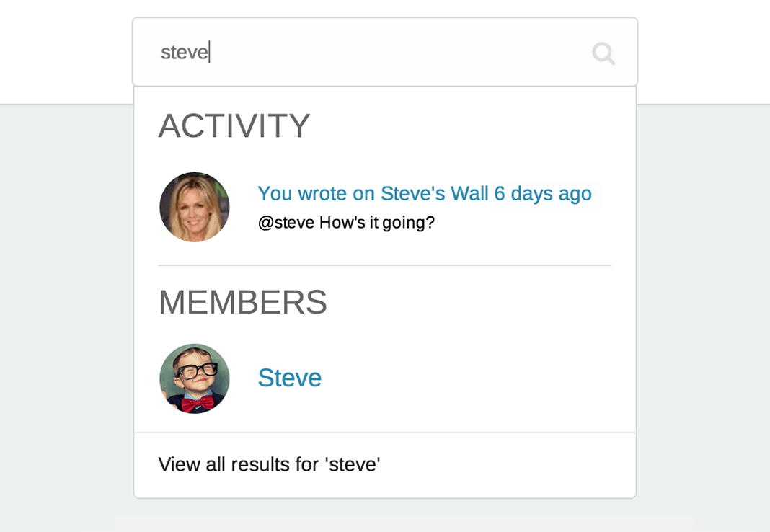The height and width of the screenshot is (532, 770).
Task: Click the blonde woman's profile avatar
Action: point(195,207)
